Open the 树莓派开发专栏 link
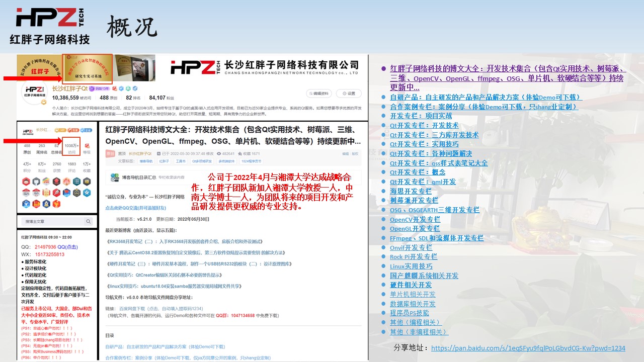644x362 pixels. tap(414, 200)
